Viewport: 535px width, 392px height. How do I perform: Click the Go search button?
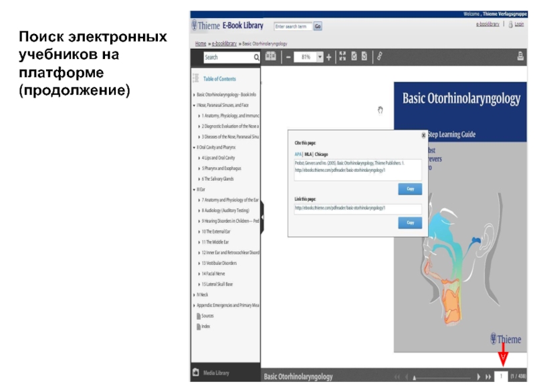point(318,26)
